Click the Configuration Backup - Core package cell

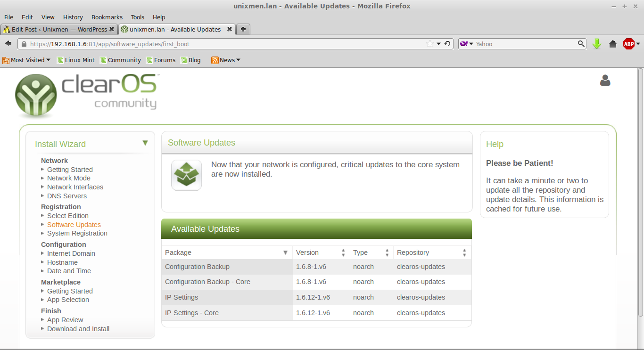(227, 282)
